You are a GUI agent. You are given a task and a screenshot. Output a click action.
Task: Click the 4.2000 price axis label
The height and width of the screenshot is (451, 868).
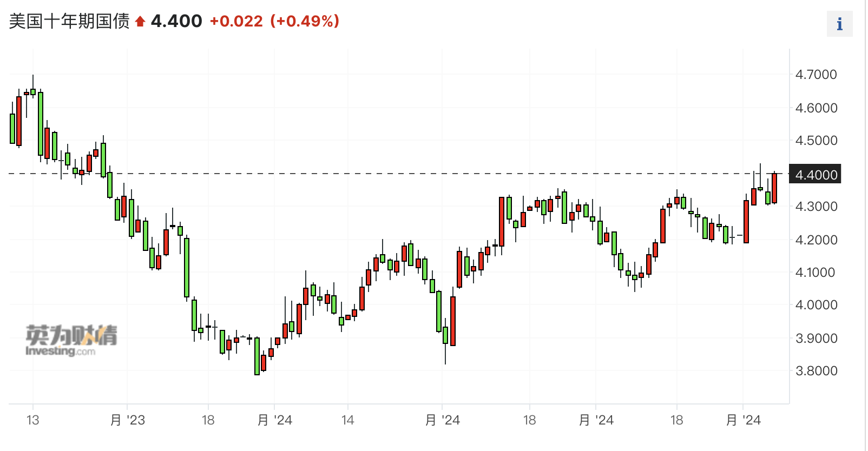pos(816,240)
